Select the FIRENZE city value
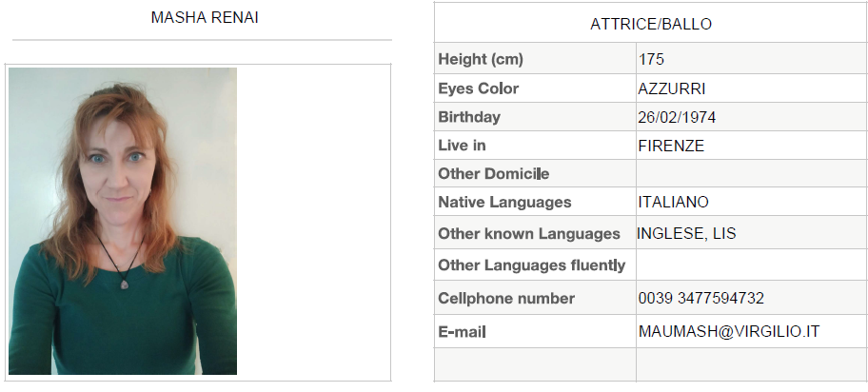 pyautogui.click(x=671, y=147)
